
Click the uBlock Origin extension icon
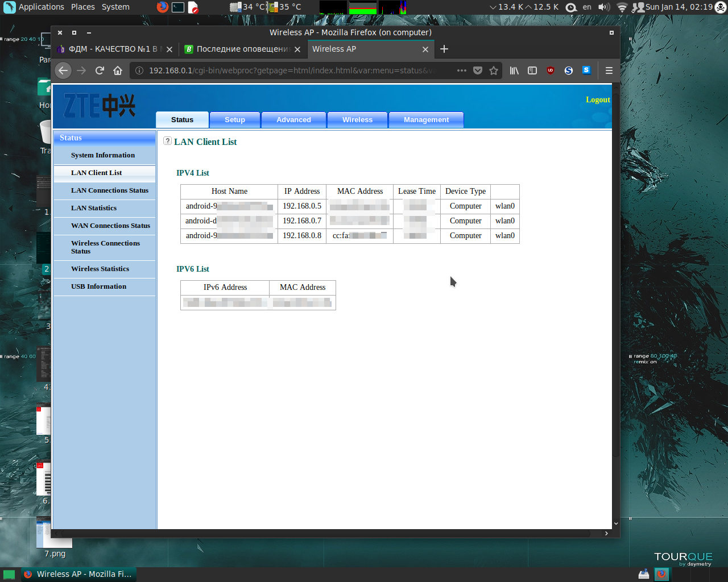click(551, 70)
